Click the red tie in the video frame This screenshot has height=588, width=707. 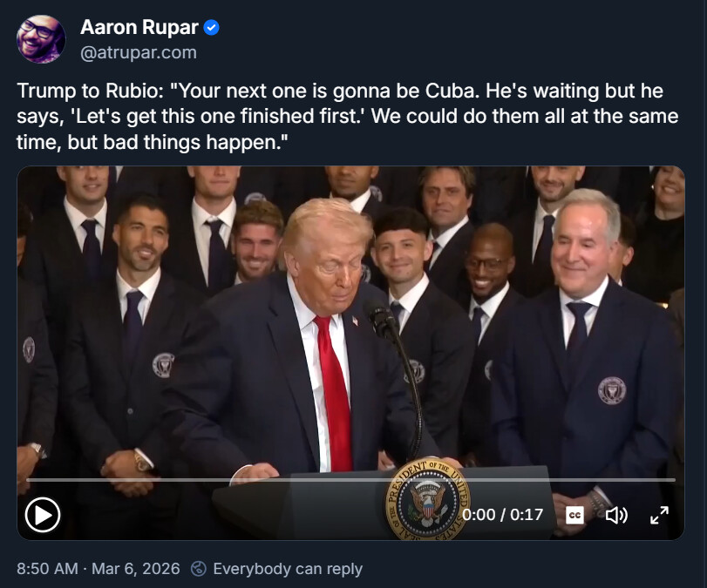[335, 393]
